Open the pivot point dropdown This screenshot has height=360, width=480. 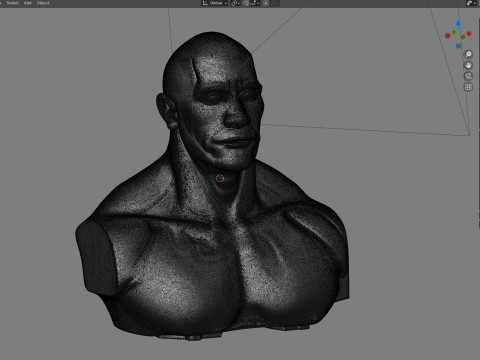(235, 3)
